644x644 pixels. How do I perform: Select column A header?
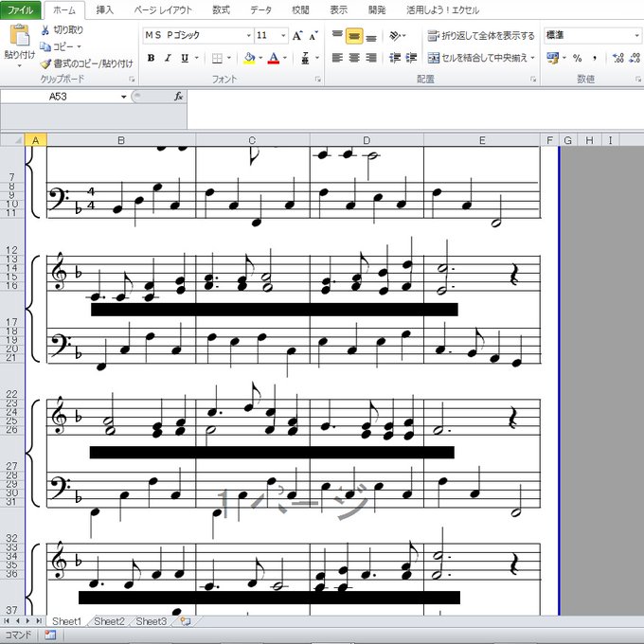click(x=36, y=140)
